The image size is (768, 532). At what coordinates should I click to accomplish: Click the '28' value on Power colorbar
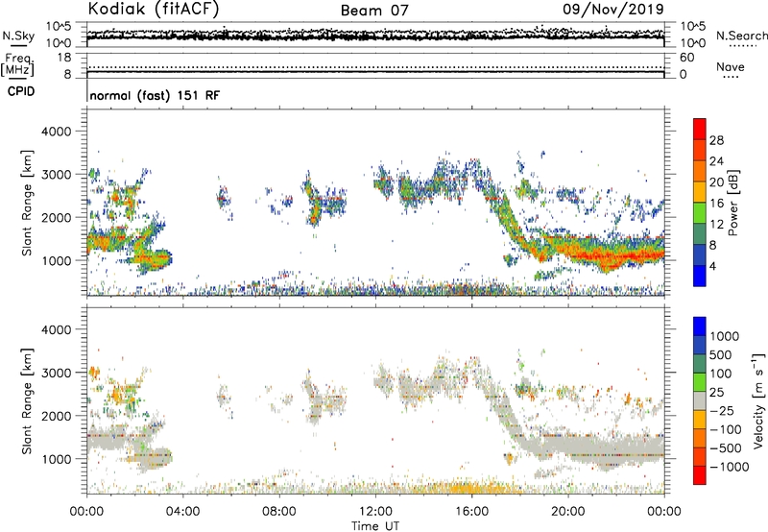716,140
